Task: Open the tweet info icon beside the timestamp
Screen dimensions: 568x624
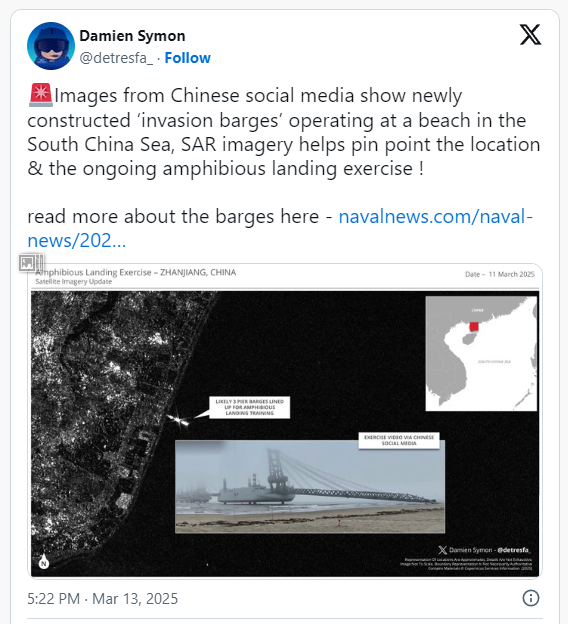Action: tap(531, 598)
